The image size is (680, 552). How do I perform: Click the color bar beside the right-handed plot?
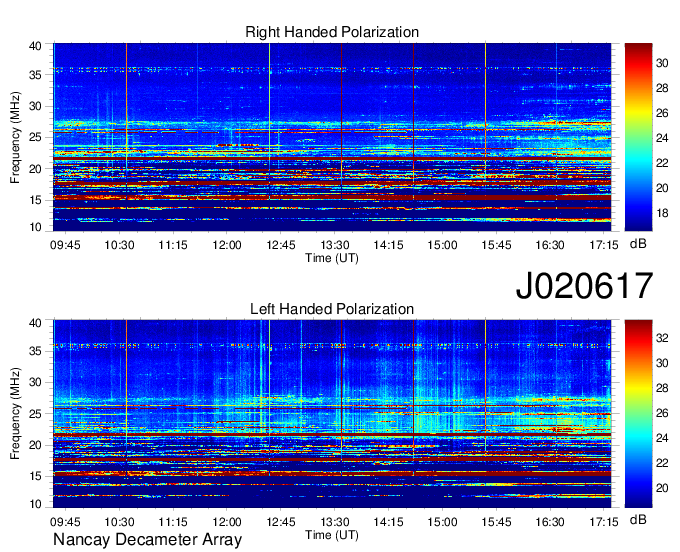pos(638,137)
